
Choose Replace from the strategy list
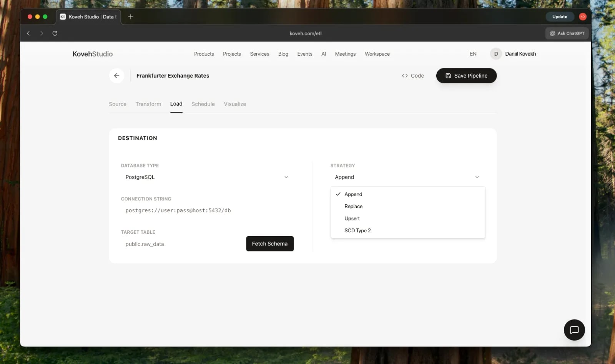click(x=353, y=206)
